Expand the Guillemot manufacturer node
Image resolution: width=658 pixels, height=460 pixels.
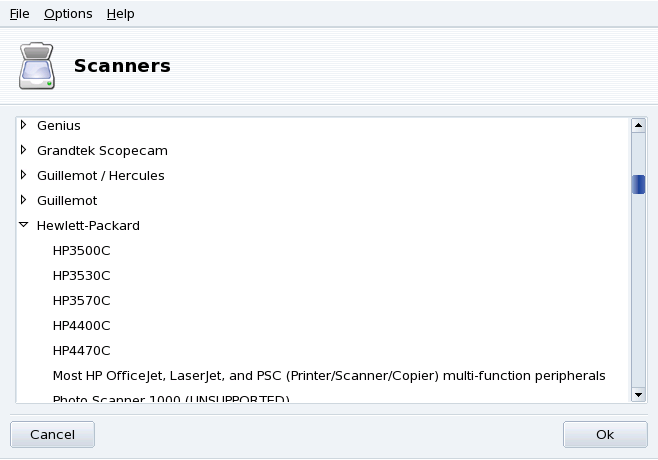click(x=23, y=200)
